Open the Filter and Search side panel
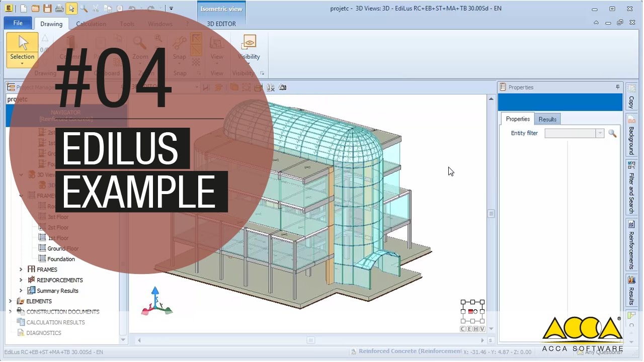The width and height of the screenshot is (644, 362). [631, 188]
